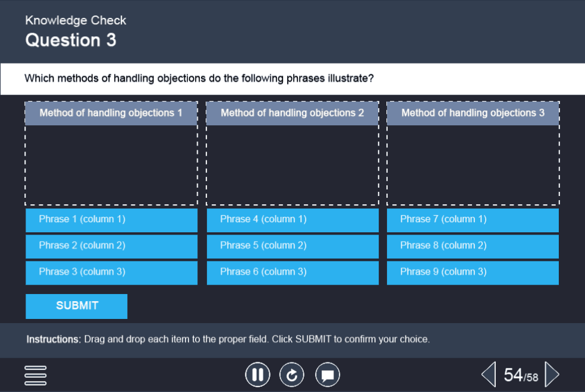Click Method of handling objections 1 header
The height and width of the screenshot is (392, 585).
111,113
